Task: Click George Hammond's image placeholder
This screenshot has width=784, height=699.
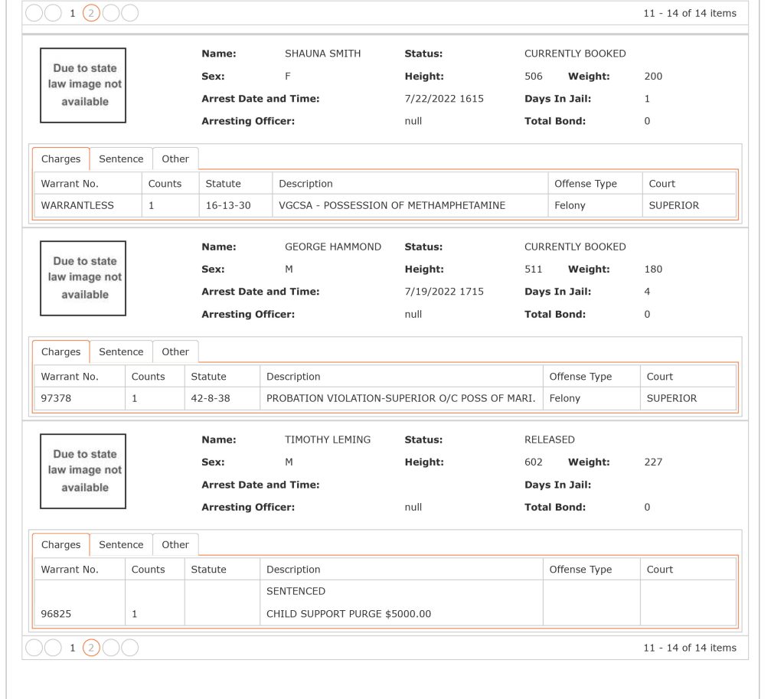Action: 83,279
